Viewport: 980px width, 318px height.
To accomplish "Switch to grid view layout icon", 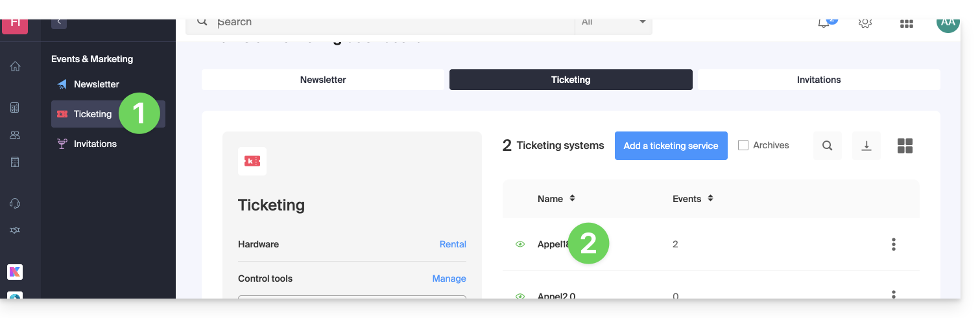I will [905, 146].
